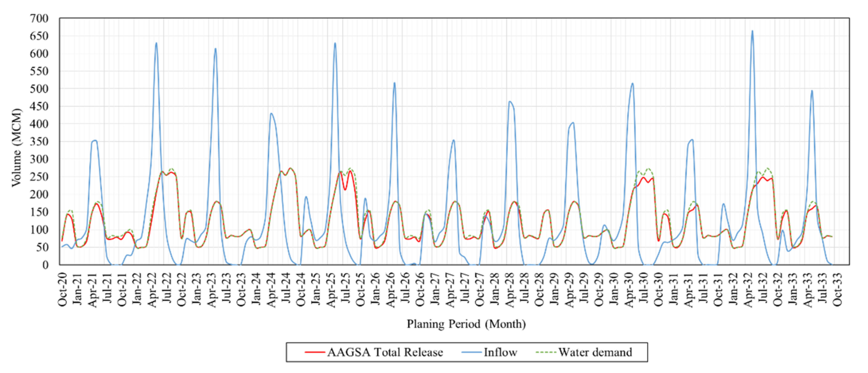Click the Apr-30 x-axis label
The height and width of the screenshot is (373, 868).
(629, 289)
